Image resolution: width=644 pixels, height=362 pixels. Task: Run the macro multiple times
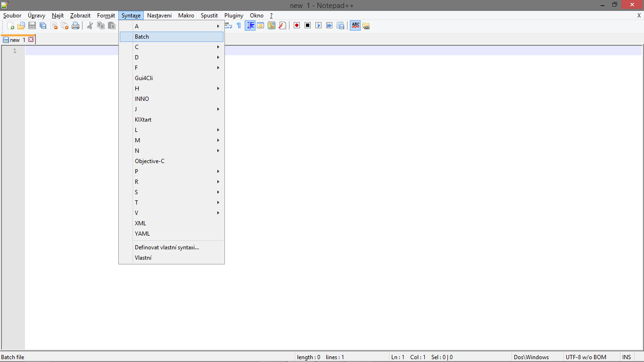[329, 25]
